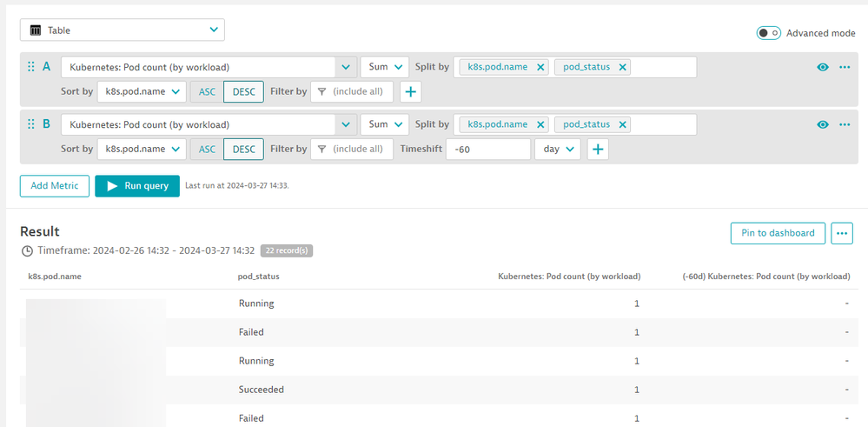Sort by k8s.pod.name column header

[x=55, y=277]
